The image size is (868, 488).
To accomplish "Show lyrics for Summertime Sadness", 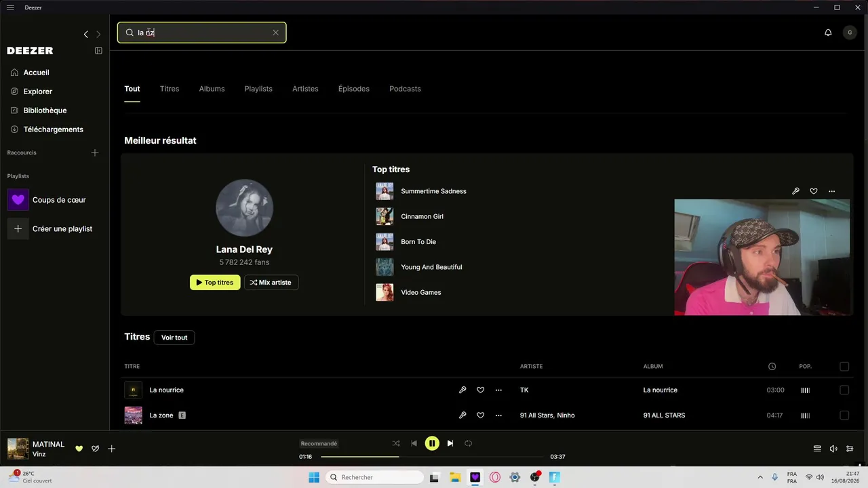I will click(795, 191).
